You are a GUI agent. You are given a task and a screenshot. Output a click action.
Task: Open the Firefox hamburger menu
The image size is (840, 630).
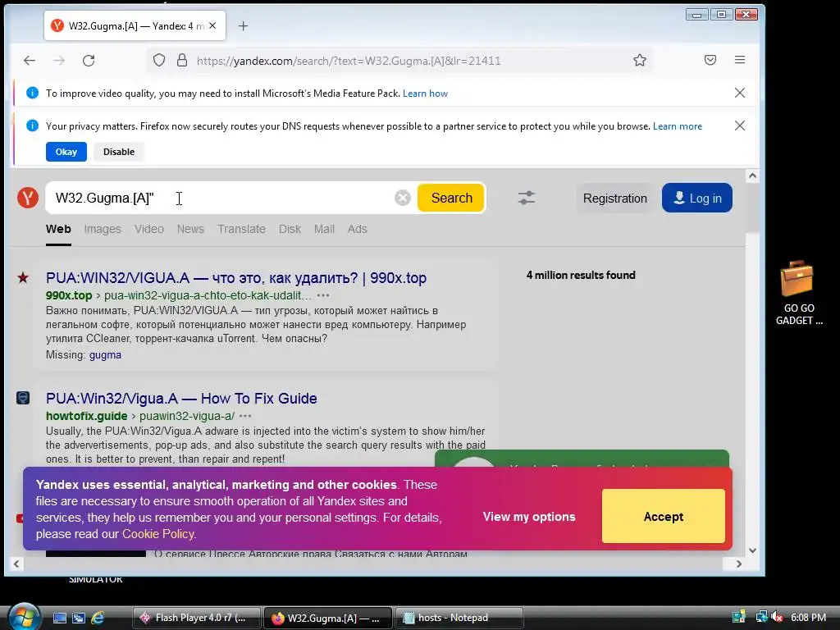(740, 60)
